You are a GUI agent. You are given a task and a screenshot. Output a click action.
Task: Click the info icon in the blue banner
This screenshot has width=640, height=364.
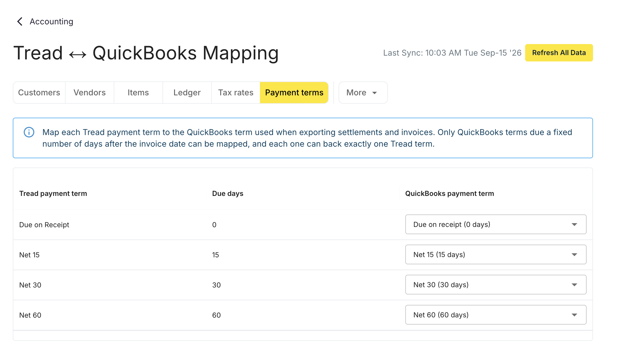29,132
